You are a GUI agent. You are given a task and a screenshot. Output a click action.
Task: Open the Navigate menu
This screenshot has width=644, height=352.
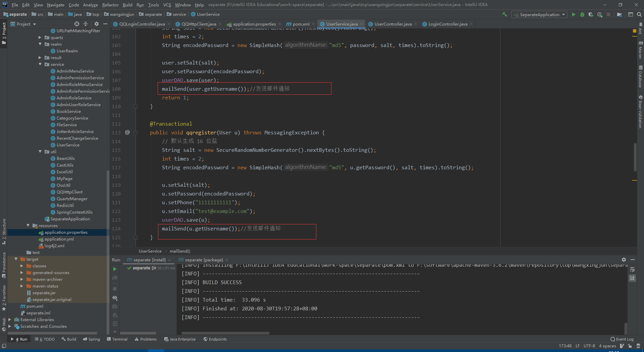[55, 5]
